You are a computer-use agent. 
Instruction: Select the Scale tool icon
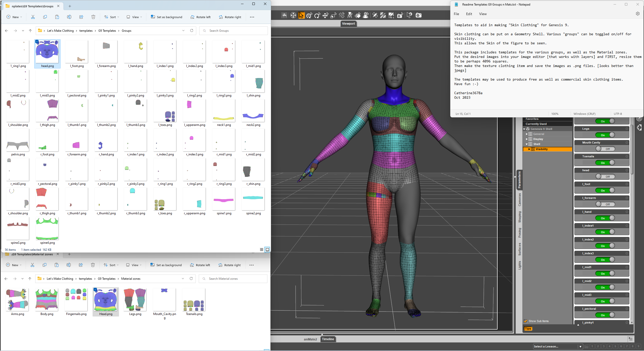tap(333, 15)
